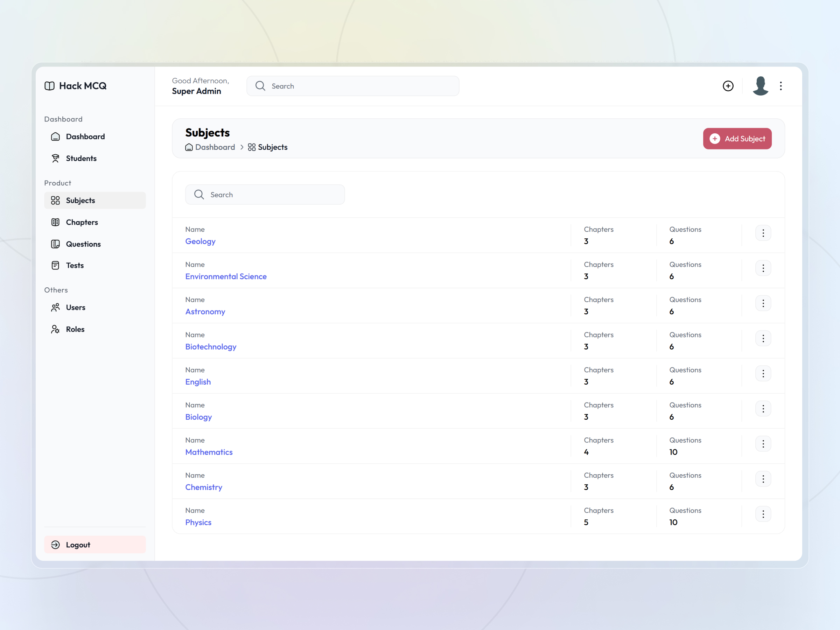This screenshot has width=840, height=630.
Task: Select the Roles icon in the sidebar
Action: [x=55, y=329]
